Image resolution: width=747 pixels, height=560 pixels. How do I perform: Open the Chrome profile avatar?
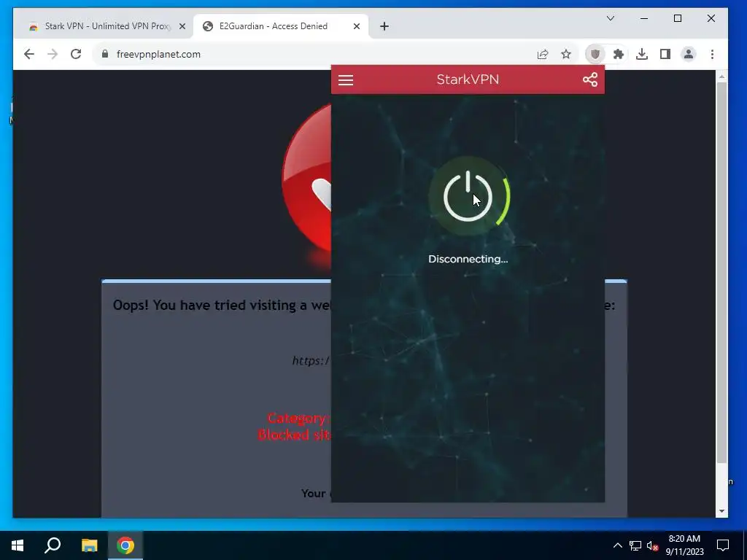point(689,54)
